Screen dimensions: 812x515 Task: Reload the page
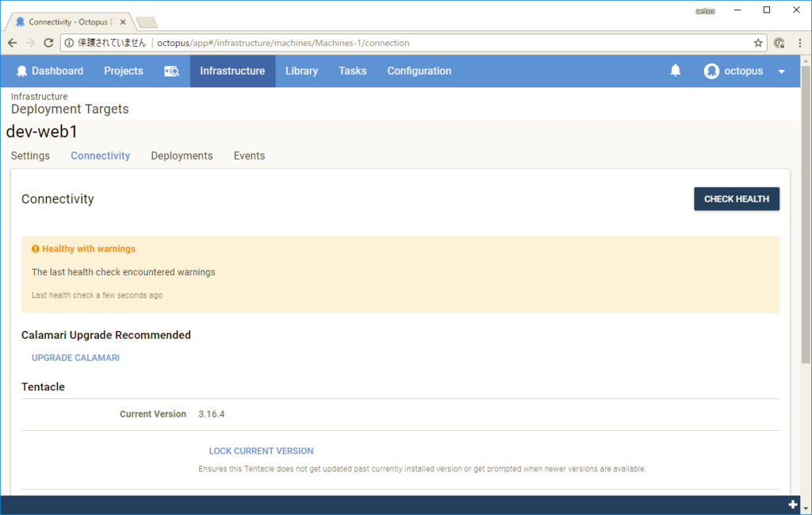(x=48, y=43)
